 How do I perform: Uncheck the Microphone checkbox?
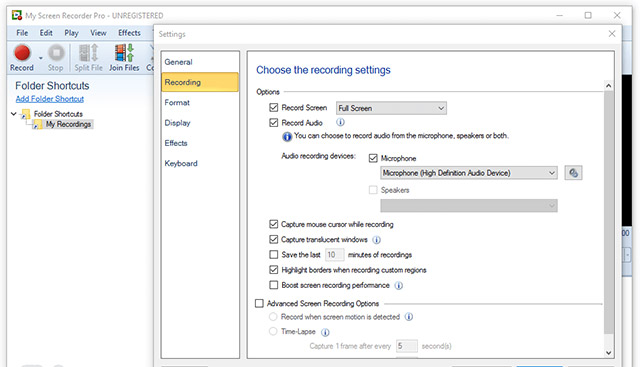point(373,158)
